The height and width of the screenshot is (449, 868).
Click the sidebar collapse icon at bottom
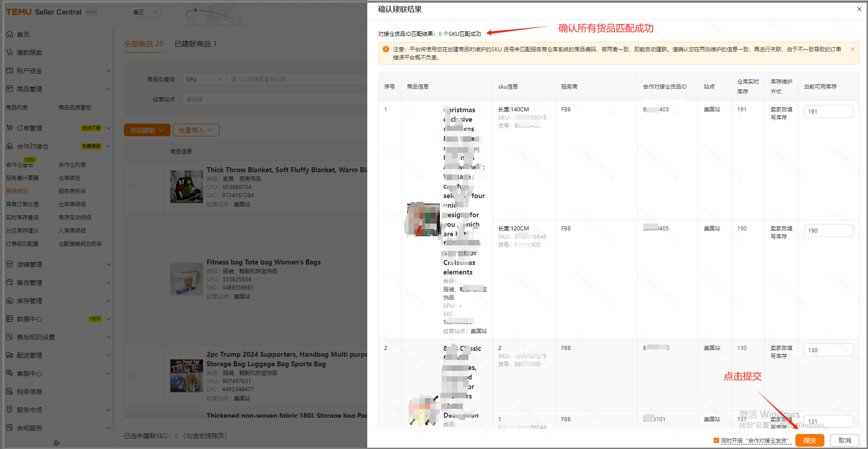[x=56, y=443]
